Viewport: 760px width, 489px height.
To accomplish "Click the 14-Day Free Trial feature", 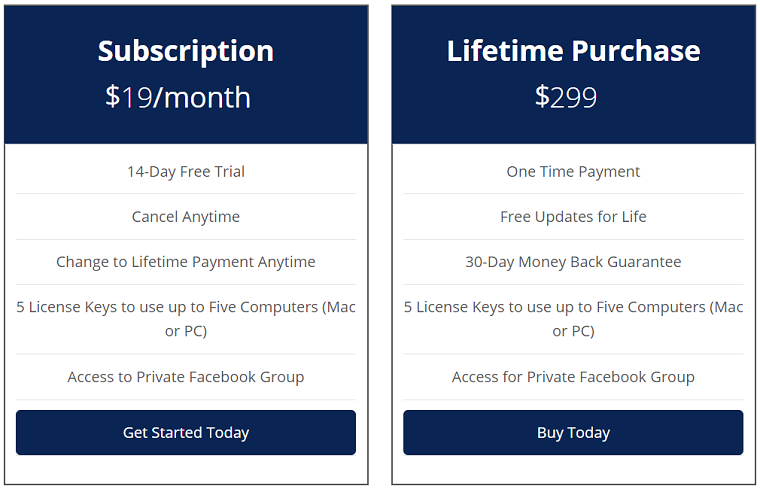I will [186, 172].
